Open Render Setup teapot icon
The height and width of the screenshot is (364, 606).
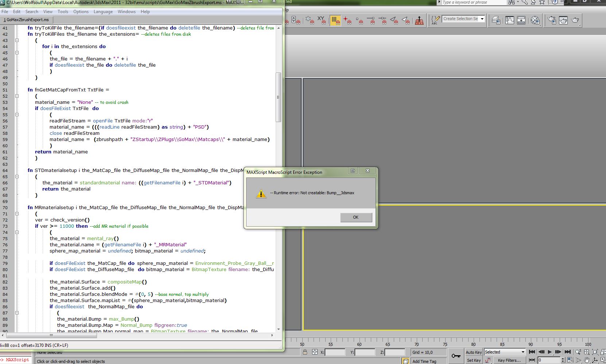click(x=552, y=20)
